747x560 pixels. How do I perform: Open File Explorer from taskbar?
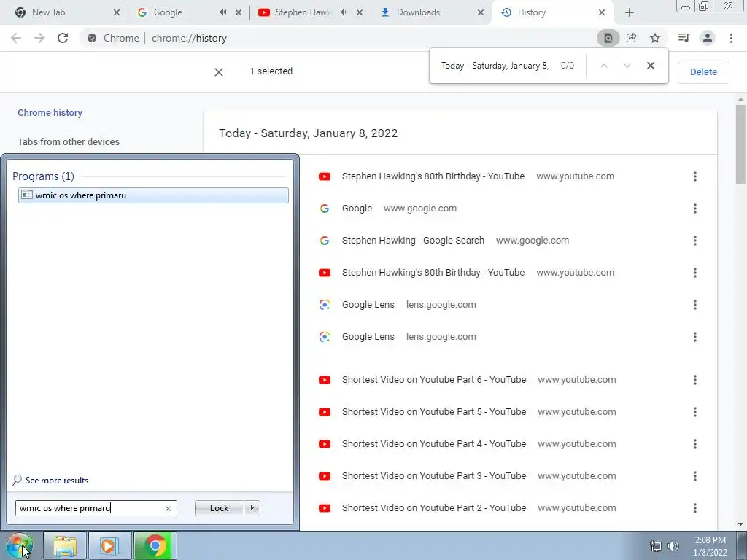coord(65,546)
